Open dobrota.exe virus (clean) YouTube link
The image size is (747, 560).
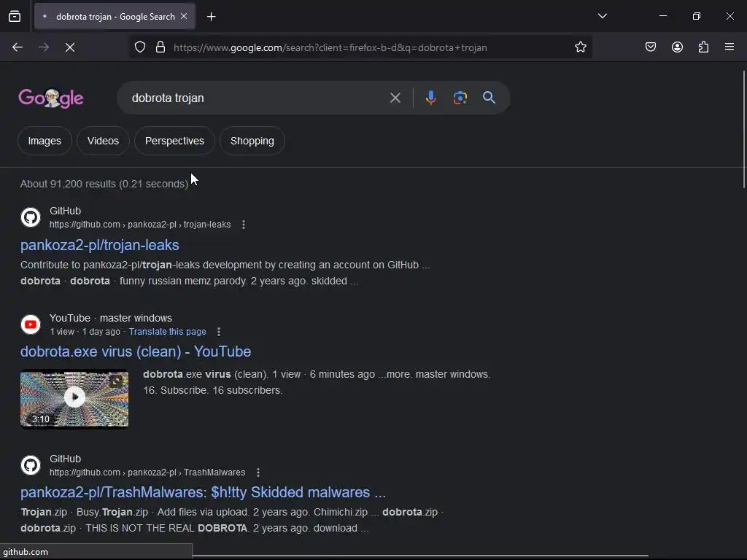click(x=136, y=351)
